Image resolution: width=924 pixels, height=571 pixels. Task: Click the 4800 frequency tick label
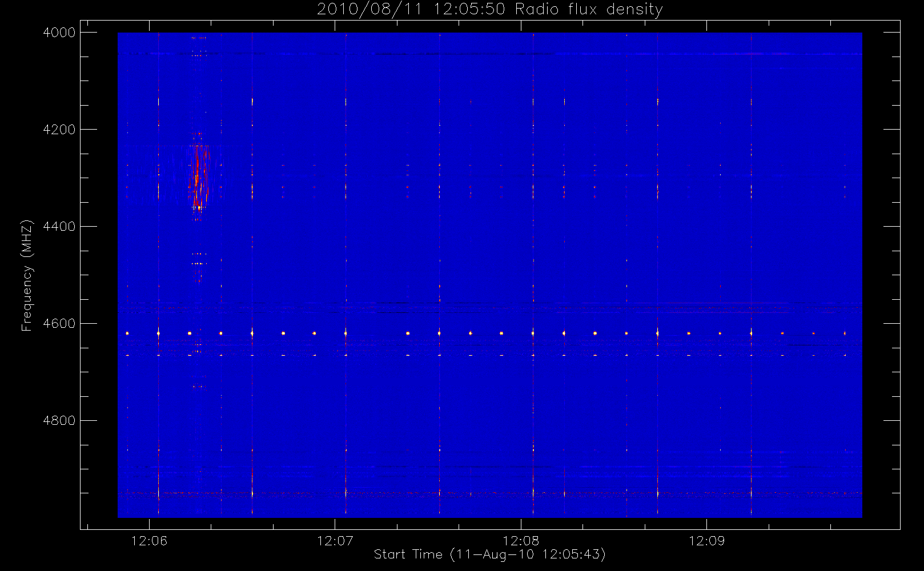tap(59, 421)
